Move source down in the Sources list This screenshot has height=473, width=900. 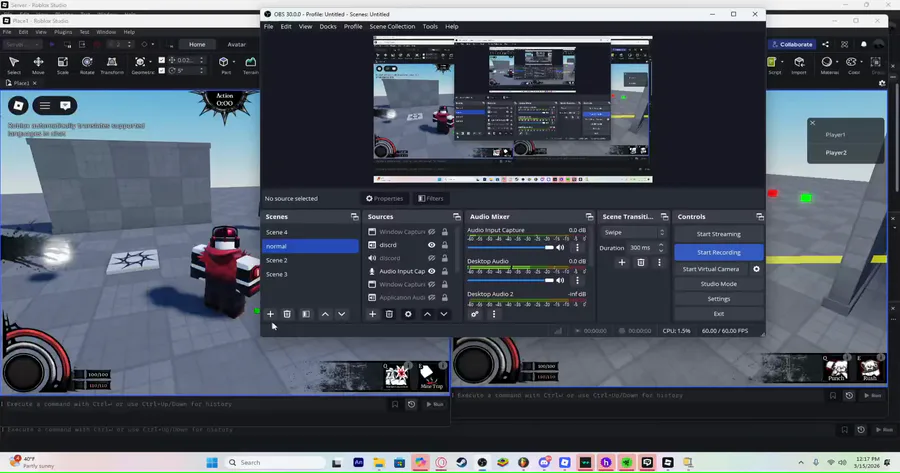click(x=444, y=314)
